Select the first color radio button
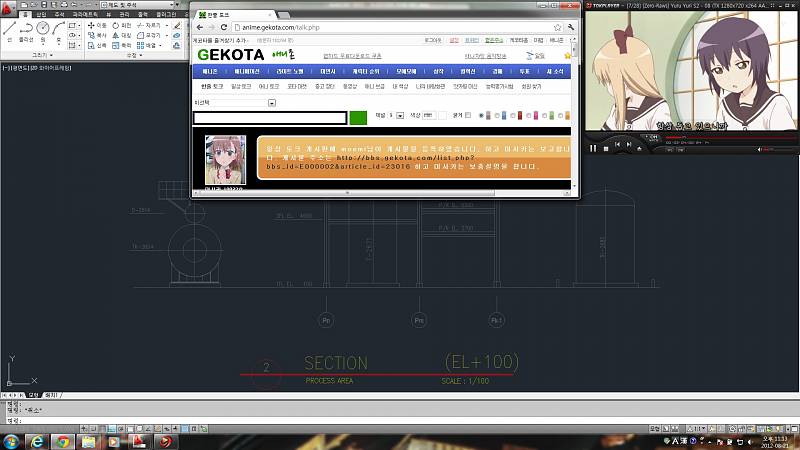The image size is (800, 450). (481, 116)
